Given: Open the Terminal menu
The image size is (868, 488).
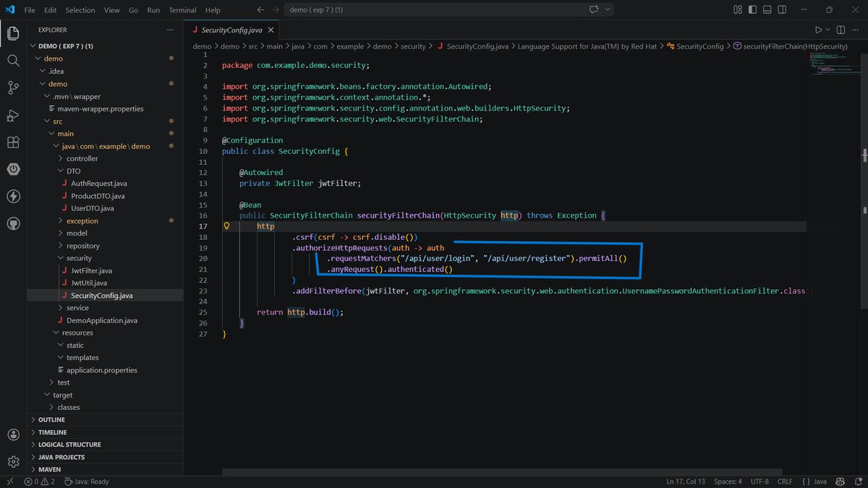Looking at the screenshot, I should [x=182, y=10].
